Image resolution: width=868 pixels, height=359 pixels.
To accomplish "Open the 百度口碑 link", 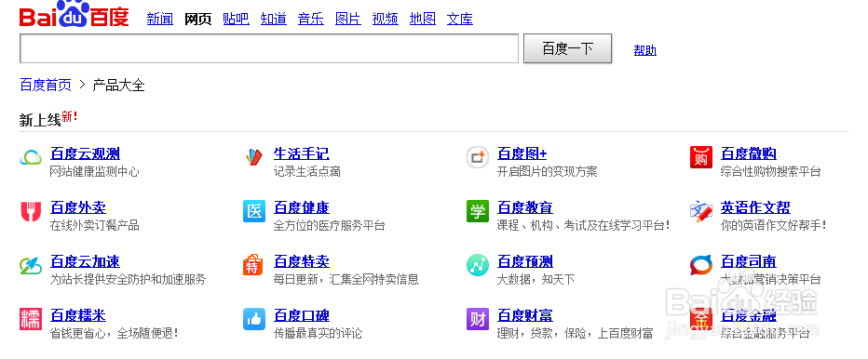I will coord(302,315).
